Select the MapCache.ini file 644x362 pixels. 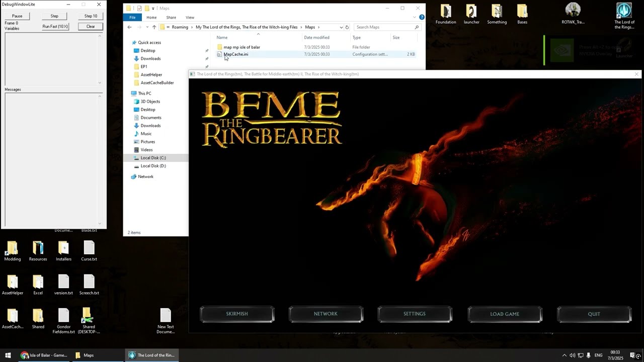[235, 54]
